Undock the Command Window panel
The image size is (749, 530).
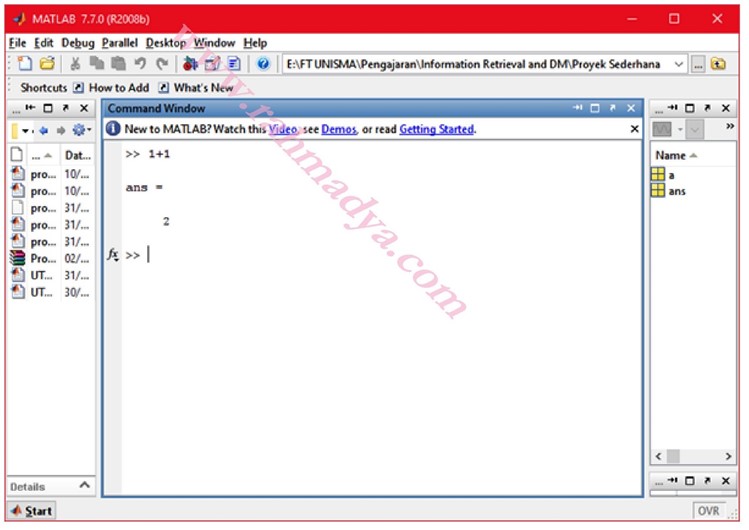(612, 108)
